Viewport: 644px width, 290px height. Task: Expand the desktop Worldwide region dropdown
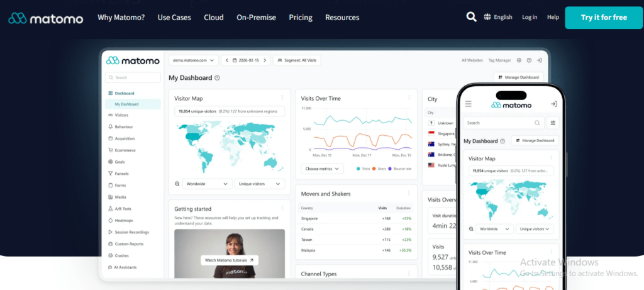coord(207,184)
